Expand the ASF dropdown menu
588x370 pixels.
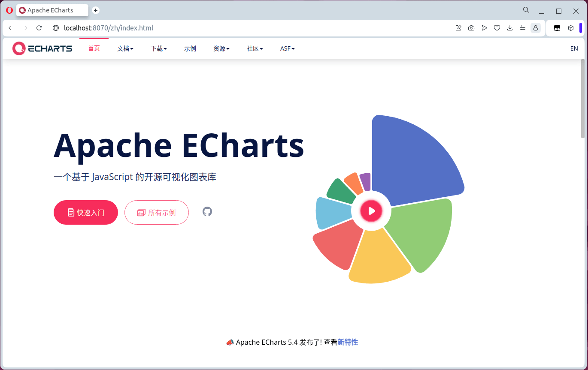288,48
